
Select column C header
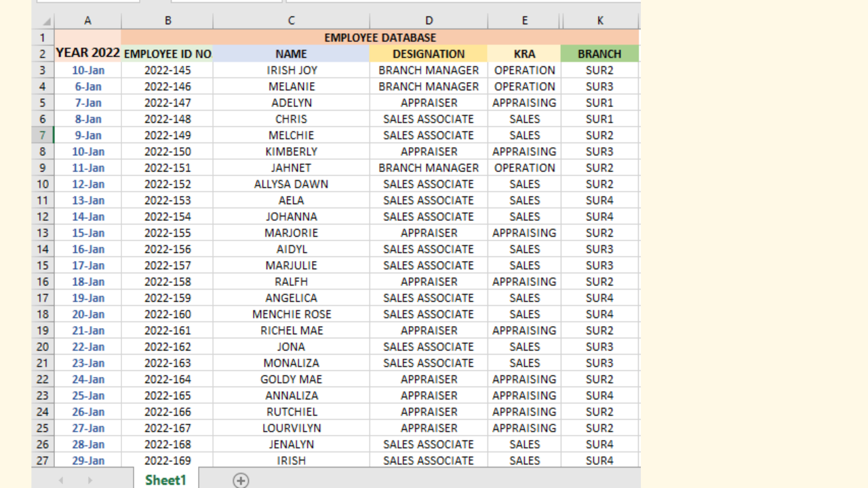[x=292, y=21]
